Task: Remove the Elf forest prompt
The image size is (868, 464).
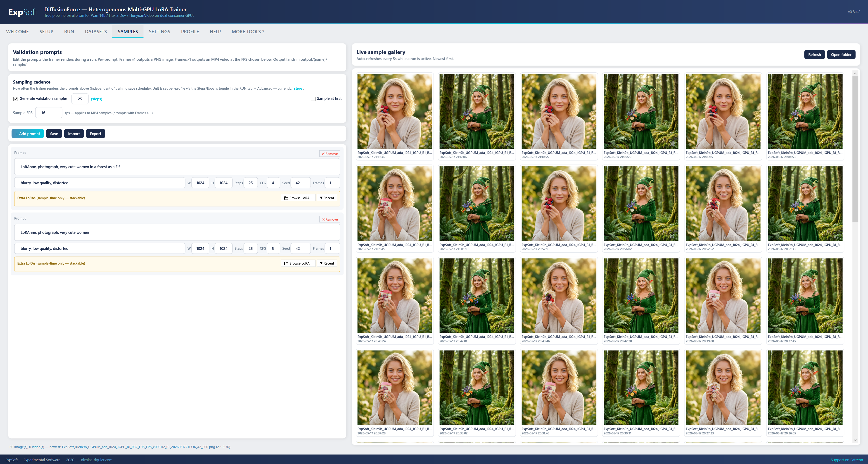Action: (330, 154)
